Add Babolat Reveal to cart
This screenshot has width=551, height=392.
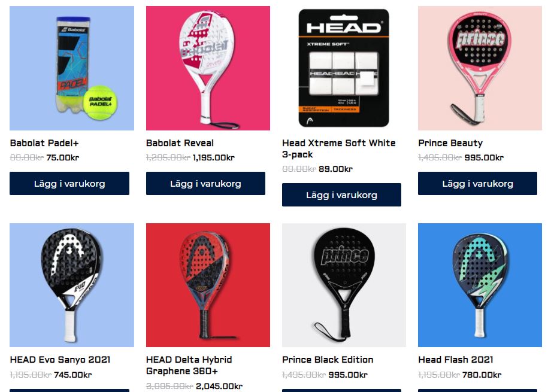point(205,183)
